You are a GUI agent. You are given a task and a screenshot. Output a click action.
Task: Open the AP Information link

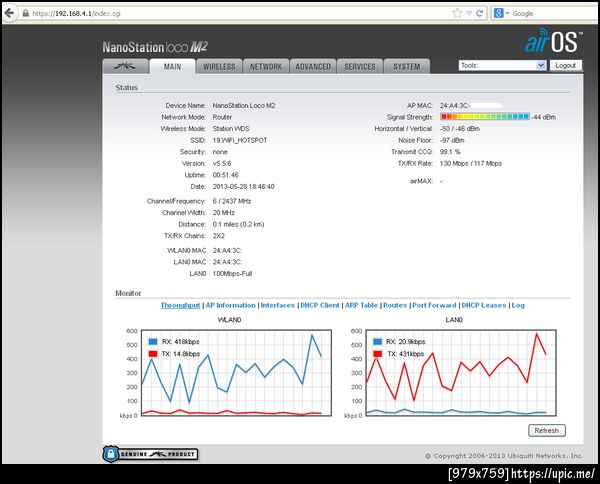click(230, 305)
